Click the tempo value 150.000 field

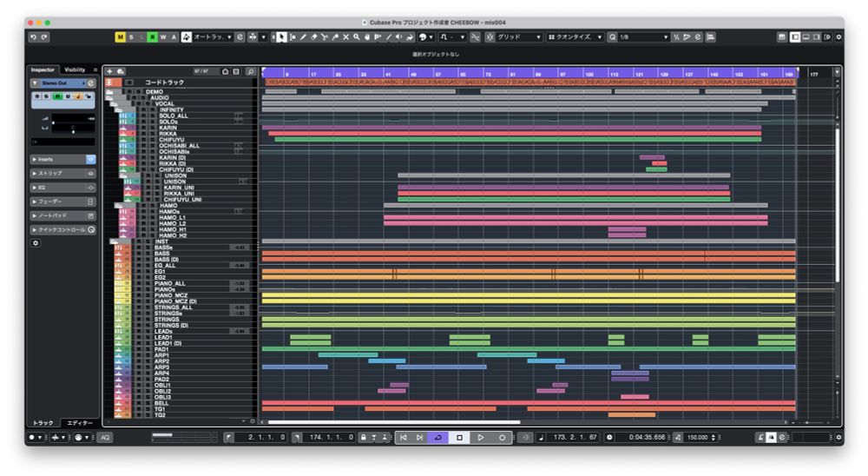point(698,437)
